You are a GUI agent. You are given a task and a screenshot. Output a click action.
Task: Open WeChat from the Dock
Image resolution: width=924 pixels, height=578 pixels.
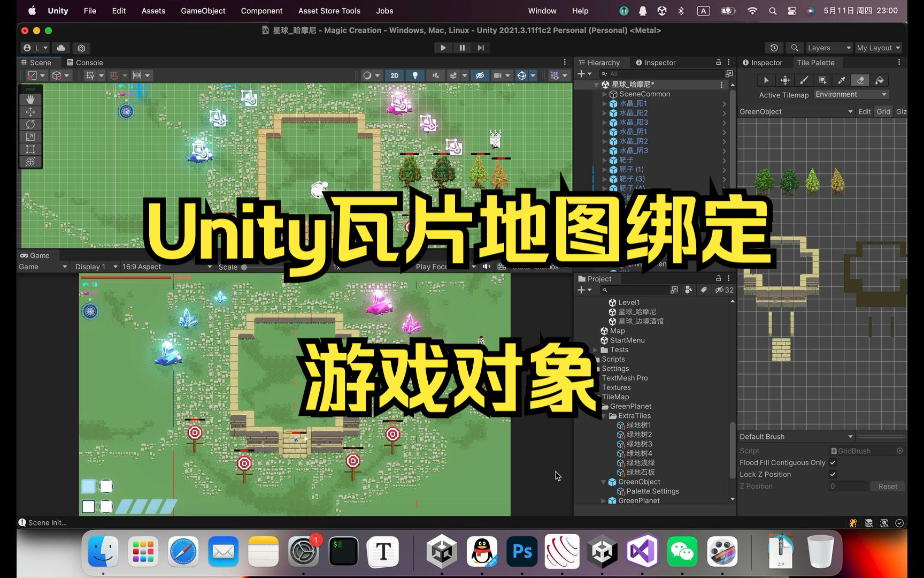[682, 551]
